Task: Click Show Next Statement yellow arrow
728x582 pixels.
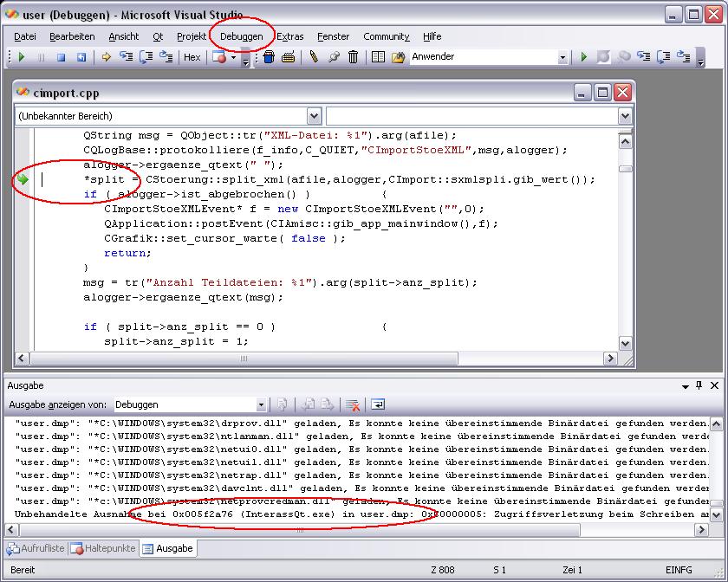Action: 107,57
